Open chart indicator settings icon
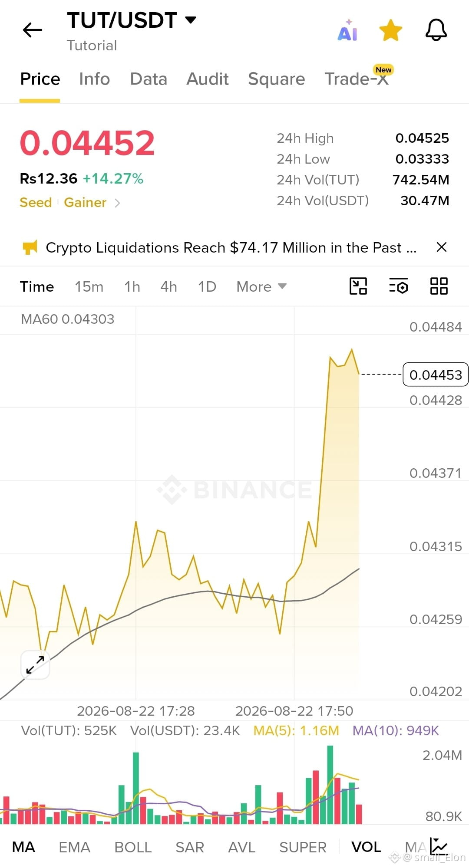Screen dimensions: 469x868 coord(398,286)
